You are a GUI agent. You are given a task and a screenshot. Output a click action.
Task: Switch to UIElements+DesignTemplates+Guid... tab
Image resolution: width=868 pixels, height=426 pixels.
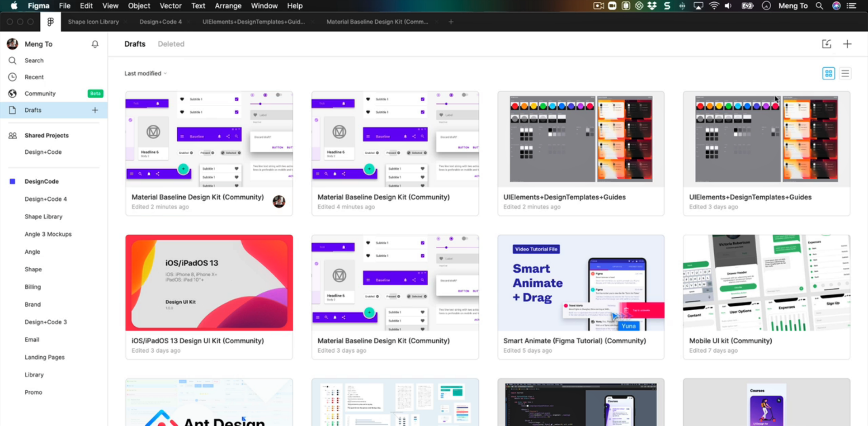pos(254,22)
